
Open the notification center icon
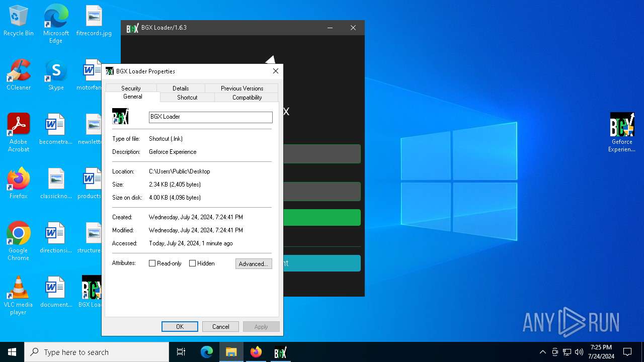tap(627, 352)
